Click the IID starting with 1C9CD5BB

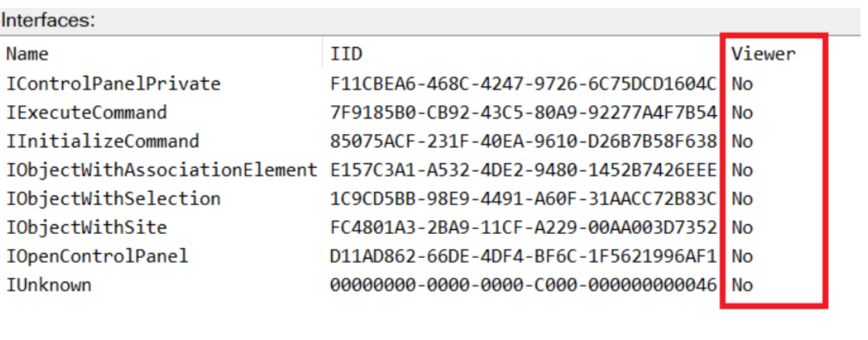pos(523,199)
